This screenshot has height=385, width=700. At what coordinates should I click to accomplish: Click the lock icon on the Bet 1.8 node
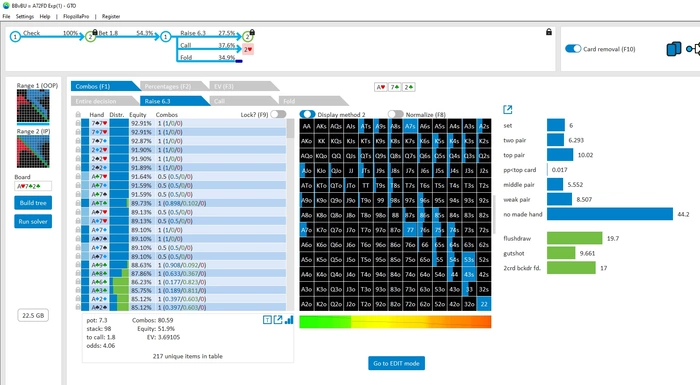95,32
